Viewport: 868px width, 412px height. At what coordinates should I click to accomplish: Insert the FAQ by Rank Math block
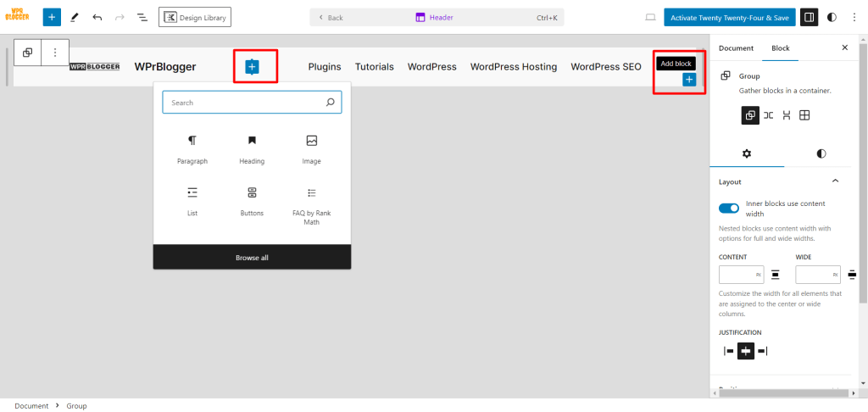coord(312,205)
